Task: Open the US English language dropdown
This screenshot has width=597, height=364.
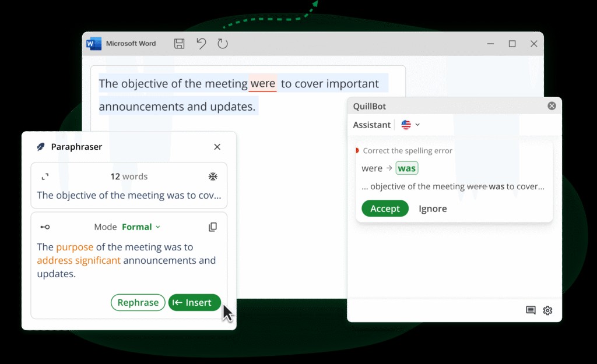Action: pyautogui.click(x=411, y=125)
